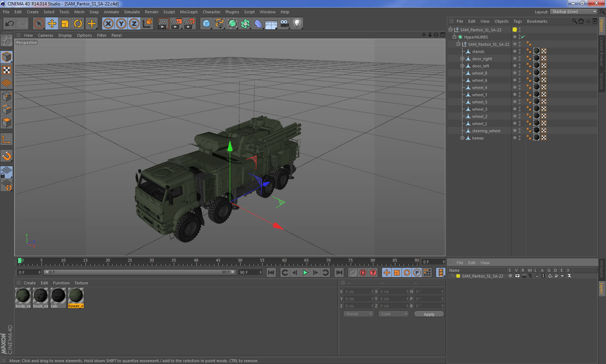Screen dimensions: 606x364
Task: Select the tower_v material swatch
Action: tap(76, 298)
